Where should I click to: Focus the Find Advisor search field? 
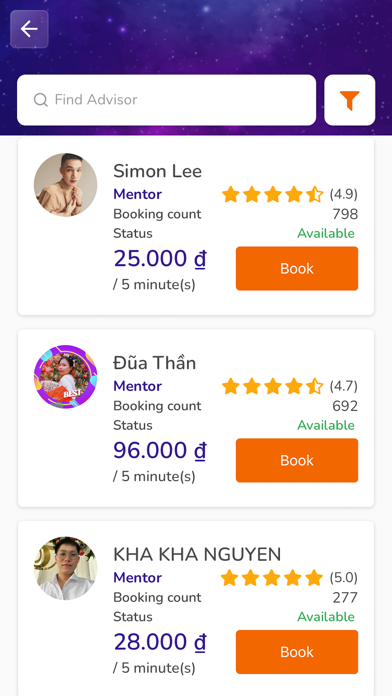click(x=166, y=100)
